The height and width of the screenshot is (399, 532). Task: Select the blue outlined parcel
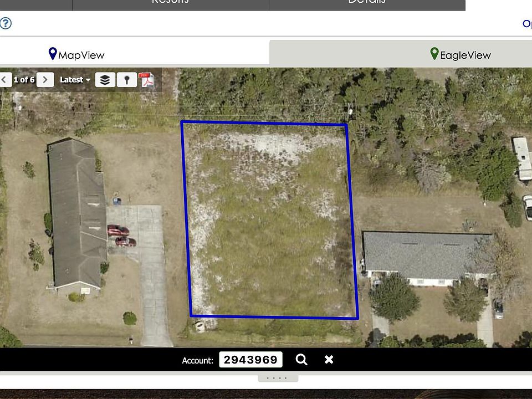[270, 221]
